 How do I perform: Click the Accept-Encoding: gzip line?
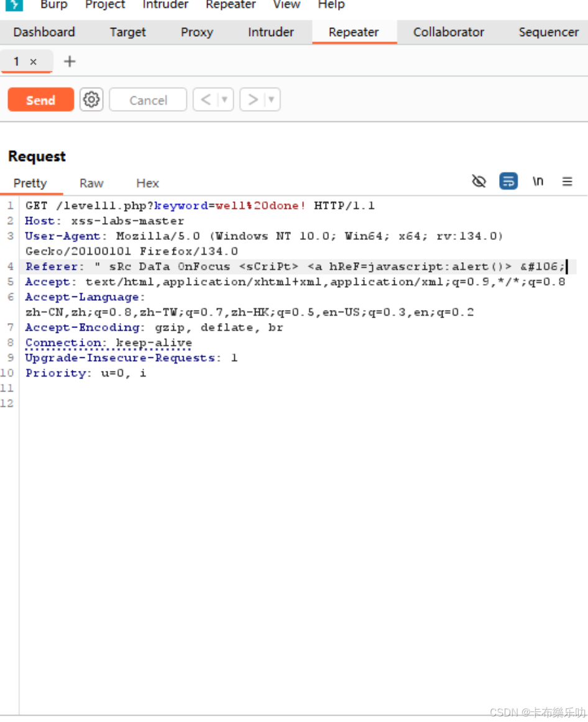(x=154, y=327)
